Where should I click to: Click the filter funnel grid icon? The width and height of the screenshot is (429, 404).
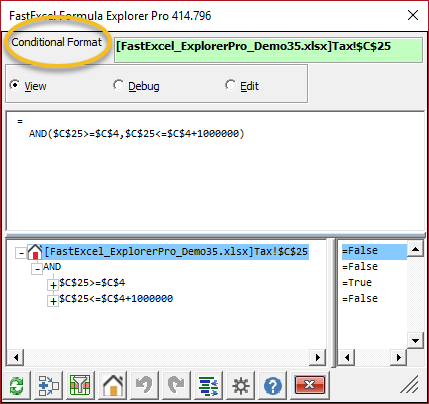(80, 386)
